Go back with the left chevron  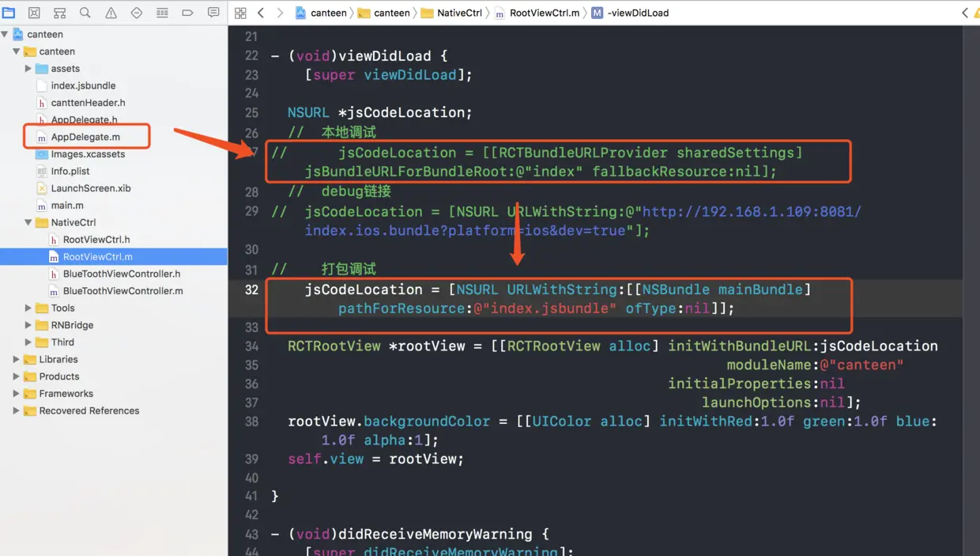pos(261,13)
